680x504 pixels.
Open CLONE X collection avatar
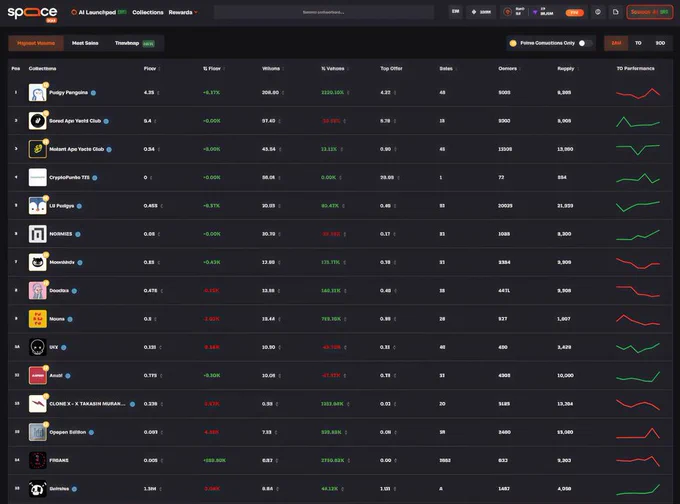37,404
